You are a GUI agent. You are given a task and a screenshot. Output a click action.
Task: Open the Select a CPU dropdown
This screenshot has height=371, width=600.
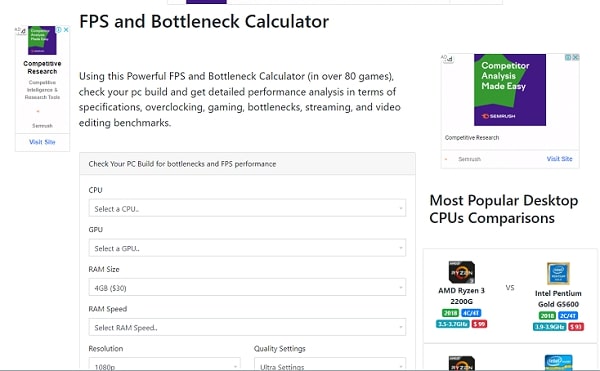(x=247, y=208)
